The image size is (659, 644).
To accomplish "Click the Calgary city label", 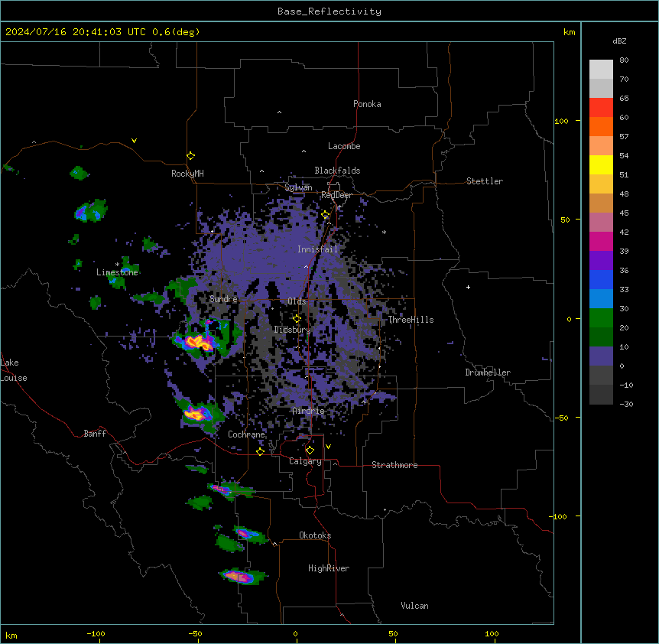I will coord(305,461).
